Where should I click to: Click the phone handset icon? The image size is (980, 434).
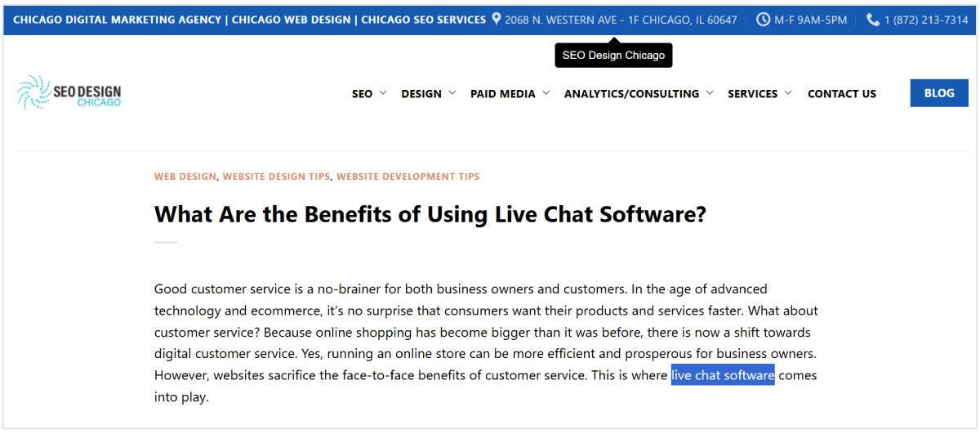click(873, 19)
